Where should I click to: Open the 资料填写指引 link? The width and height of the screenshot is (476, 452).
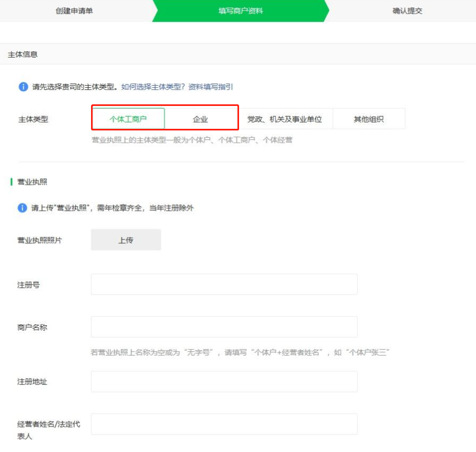210,87
